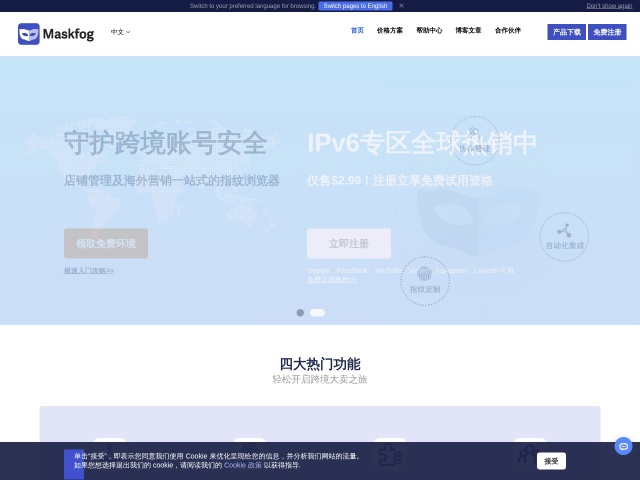
Task: Click Don't show again link
Action: click(x=609, y=6)
